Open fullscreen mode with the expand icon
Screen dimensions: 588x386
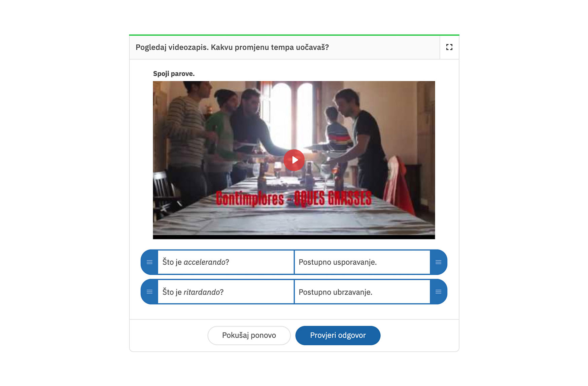tap(449, 47)
